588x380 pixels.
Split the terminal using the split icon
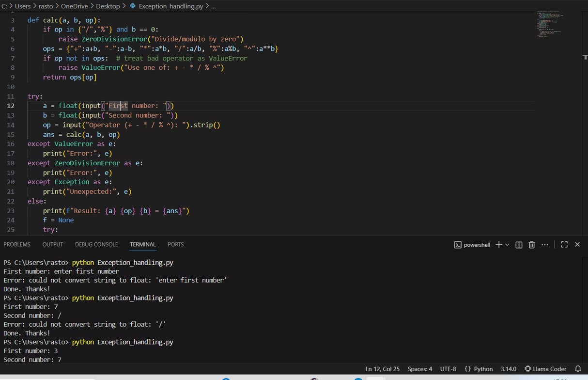click(518, 245)
